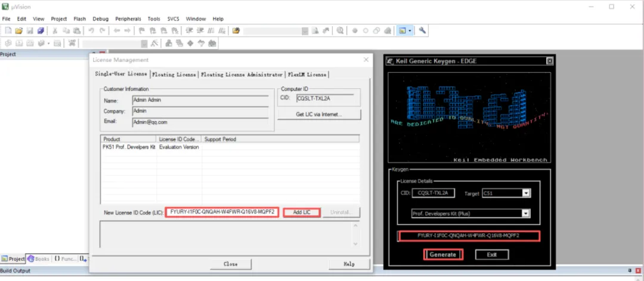The width and height of the screenshot is (644, 281).
Task: Expand the Prof. Developers Kit (Plus) dropdown
Action: pyautogui.click(x=525, y=213)
